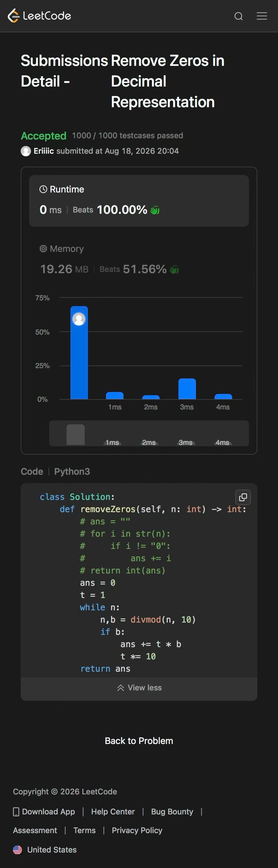278x868 pixels.
Task: Click the 2ms bar in the chart
Action: 151,397
